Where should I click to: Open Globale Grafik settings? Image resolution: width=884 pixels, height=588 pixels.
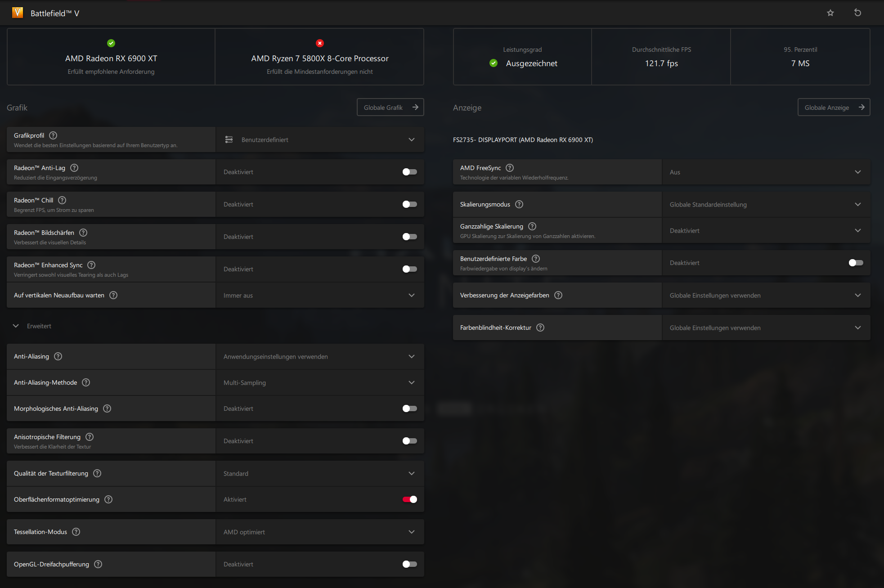coord(390,107)
